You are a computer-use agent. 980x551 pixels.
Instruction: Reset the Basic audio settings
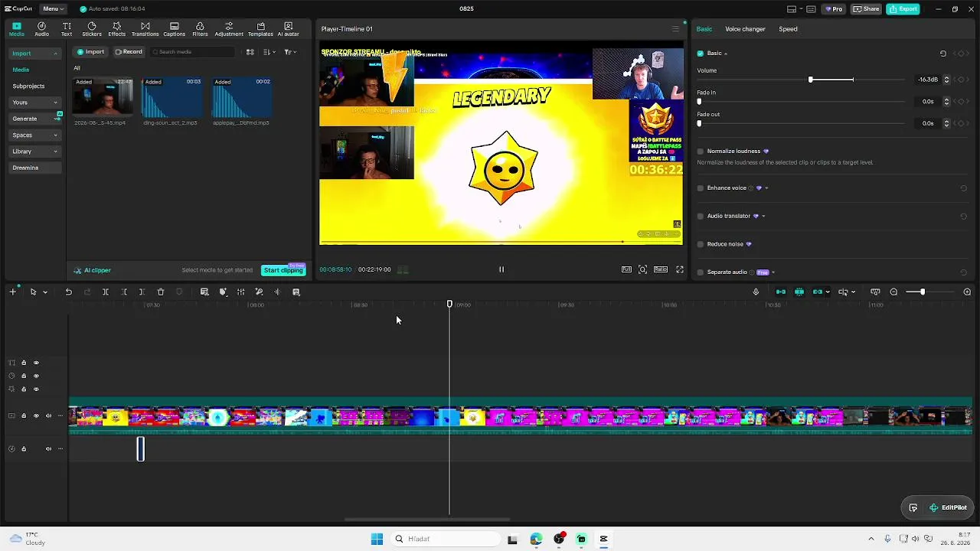click(942, 54)
